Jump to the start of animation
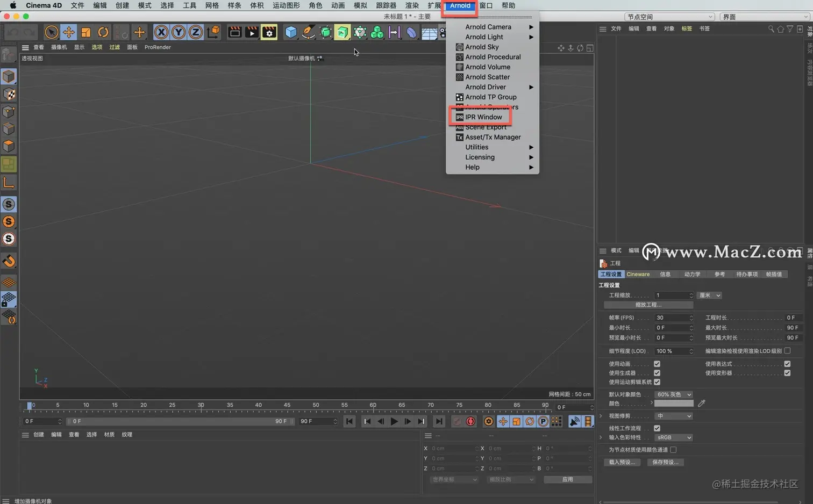813x504 pixels. tap(349, 421)
